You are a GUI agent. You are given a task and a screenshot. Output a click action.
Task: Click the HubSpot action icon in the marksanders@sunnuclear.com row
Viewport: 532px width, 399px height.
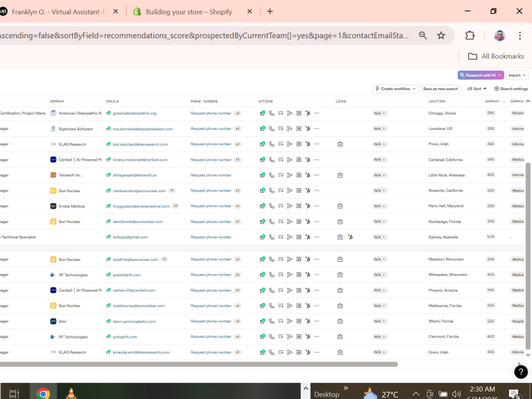click(307, 190)
